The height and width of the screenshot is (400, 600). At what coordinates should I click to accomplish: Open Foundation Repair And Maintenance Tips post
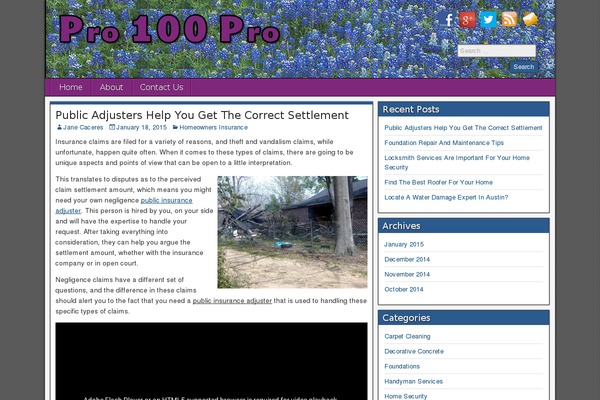(444, 143)
